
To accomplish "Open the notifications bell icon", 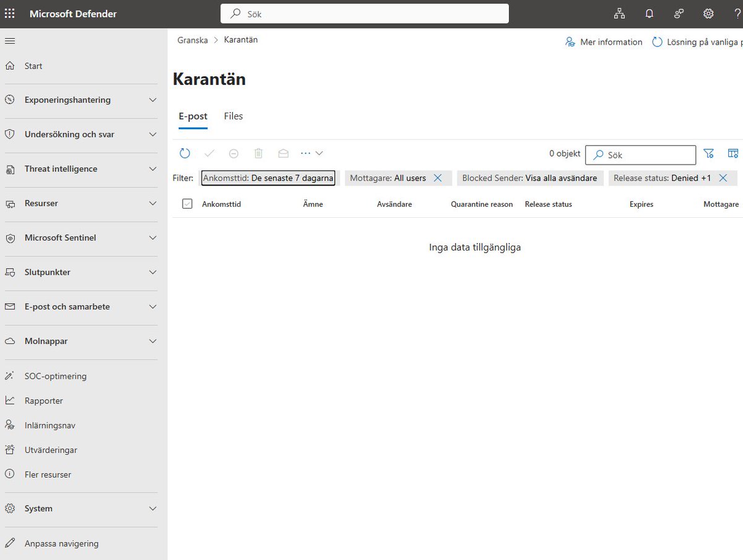I will coord(649,14).
